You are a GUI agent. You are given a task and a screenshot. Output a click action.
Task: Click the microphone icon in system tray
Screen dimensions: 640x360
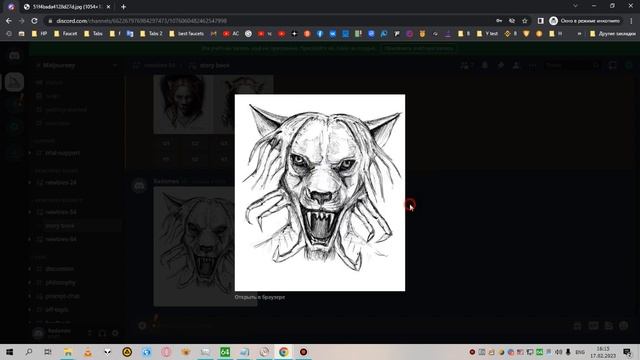(x=568, y=352)
